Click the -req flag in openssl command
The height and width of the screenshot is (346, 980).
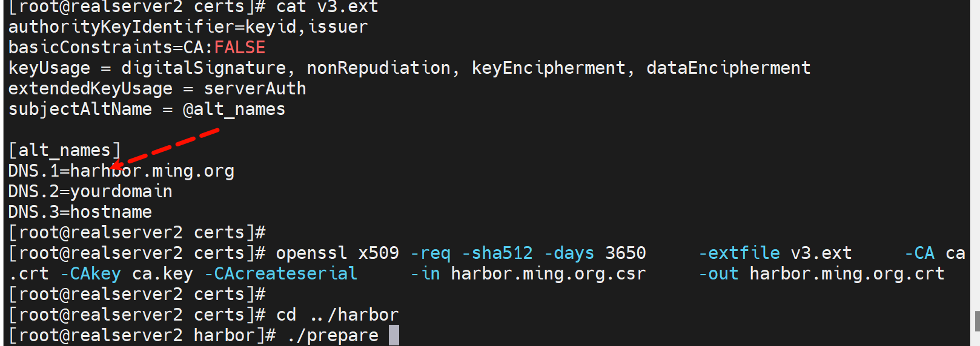point(431,253)
